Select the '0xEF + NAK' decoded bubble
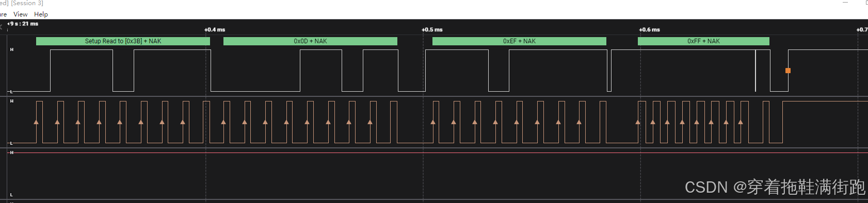868x203 pixels. coord(519,41)
